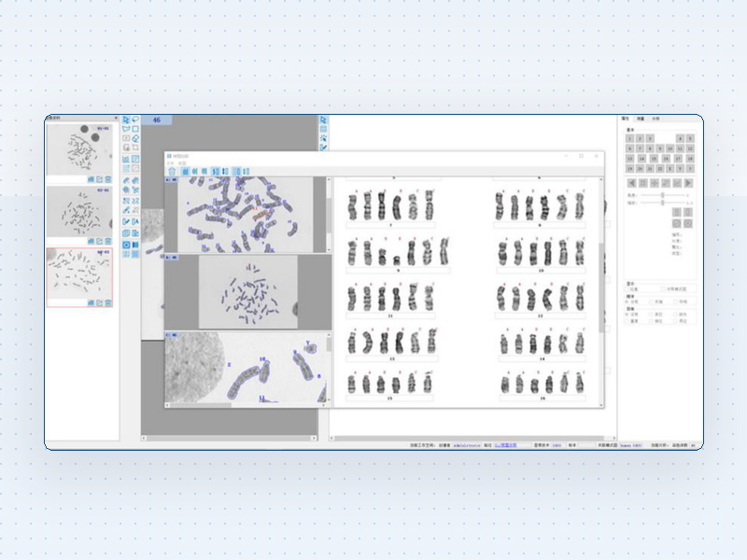This screenshot has height=560, width=747.
Task: Open the second menu in the dialog menu bar
Action: [x=182, y=163]
